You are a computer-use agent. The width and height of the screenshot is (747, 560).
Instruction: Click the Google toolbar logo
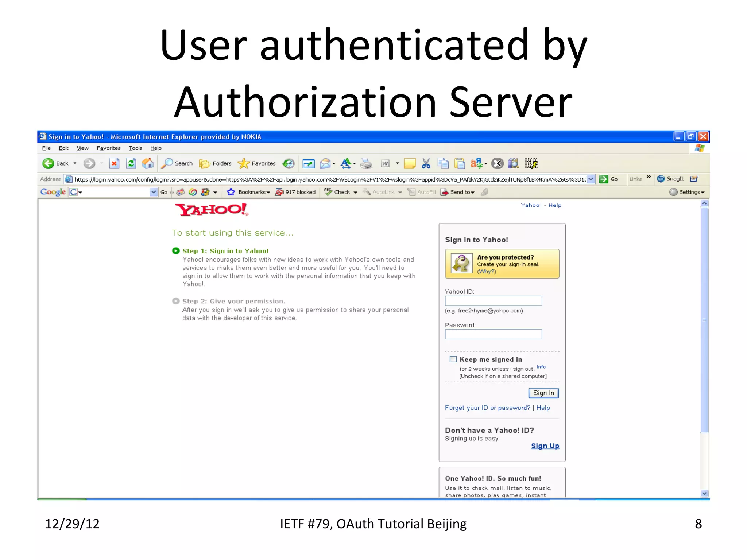[53, 192]
